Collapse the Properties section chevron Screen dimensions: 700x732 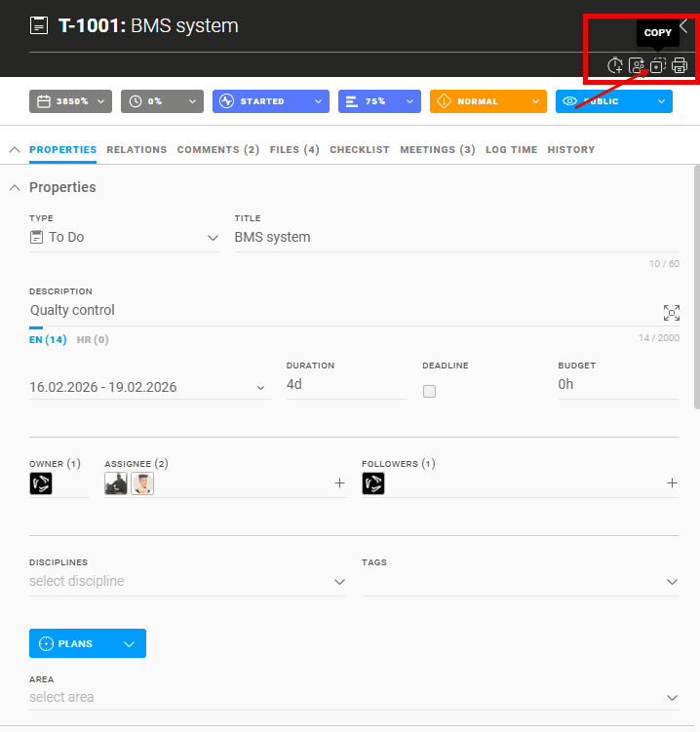(15, 188)
